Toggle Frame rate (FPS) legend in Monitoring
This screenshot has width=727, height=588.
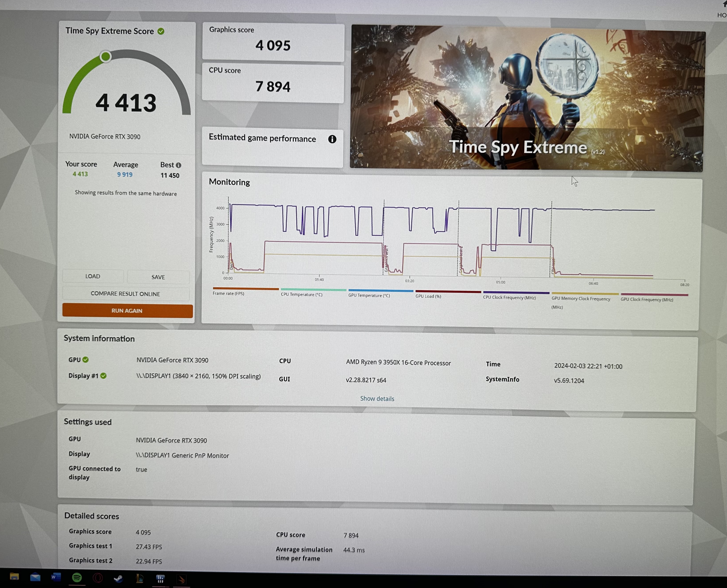[x=228, y=293]
